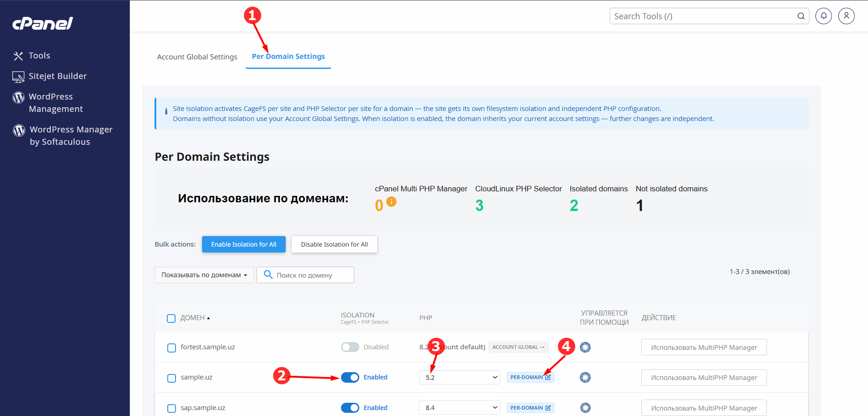Click the sample.uz domain name
Image resolution: width=868 pixels, height=416 pixels.
[197, 377]
